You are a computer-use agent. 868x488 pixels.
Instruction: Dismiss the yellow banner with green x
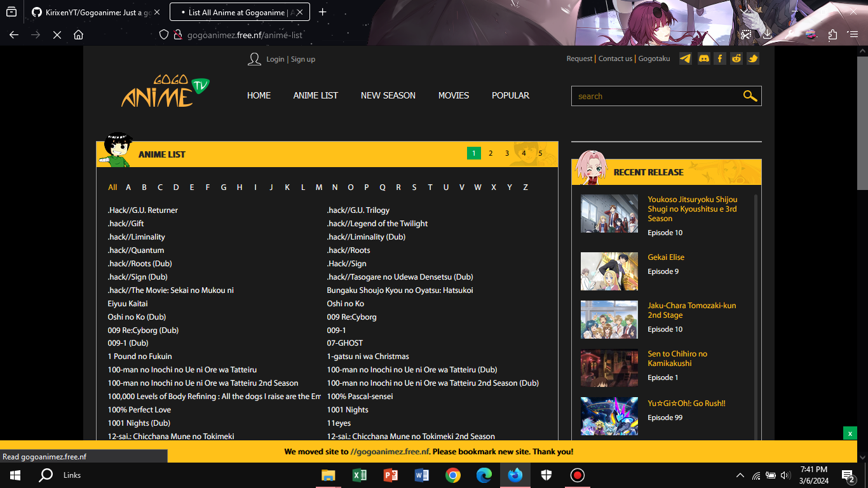[x=850, y=433]
